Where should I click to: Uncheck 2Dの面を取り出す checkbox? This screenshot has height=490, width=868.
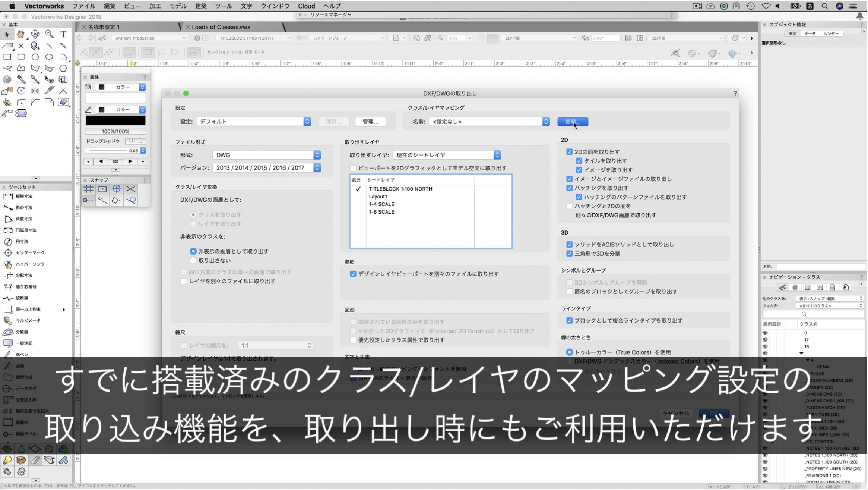[x=570, y=152]
